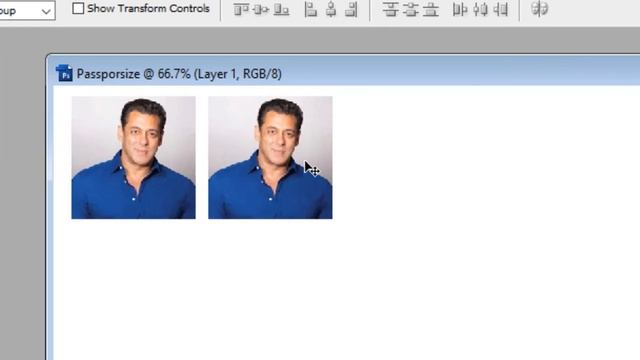Image resolution: width=640 pixels, height=360 pixels.
Task: Click the Distribute horizontal centers icon
Action: 480,9
